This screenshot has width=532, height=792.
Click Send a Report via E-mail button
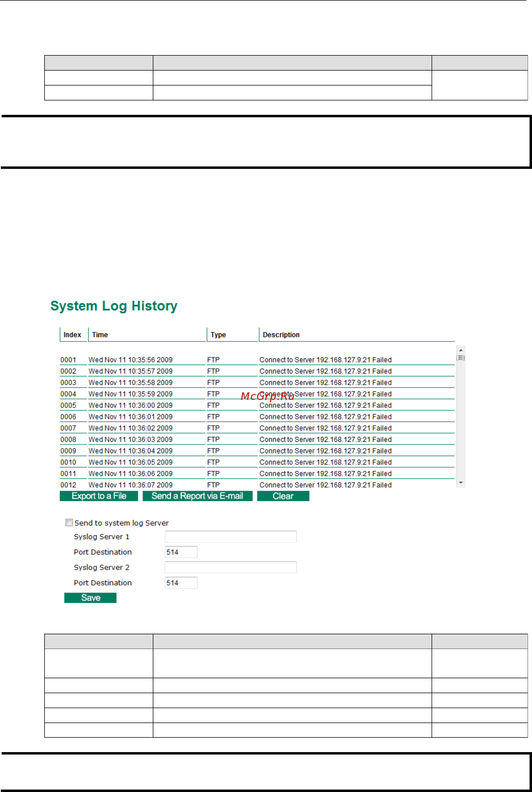pyautogui.click(x=198, y=496)
